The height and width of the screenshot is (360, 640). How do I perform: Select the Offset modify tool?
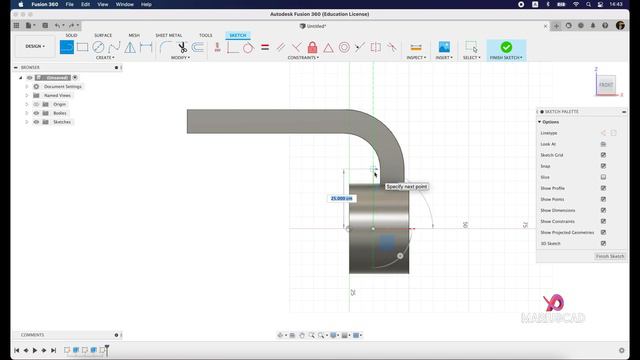pos(198,47)
